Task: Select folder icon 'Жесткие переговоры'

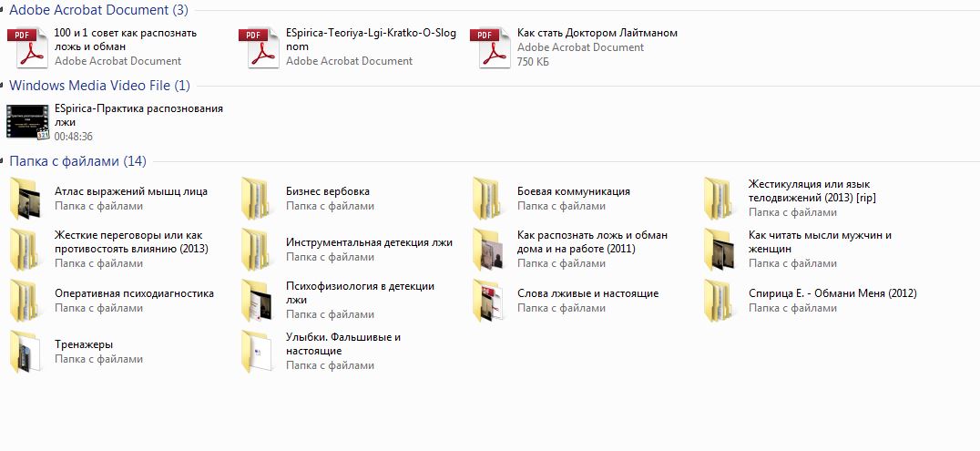Action: 25,250
